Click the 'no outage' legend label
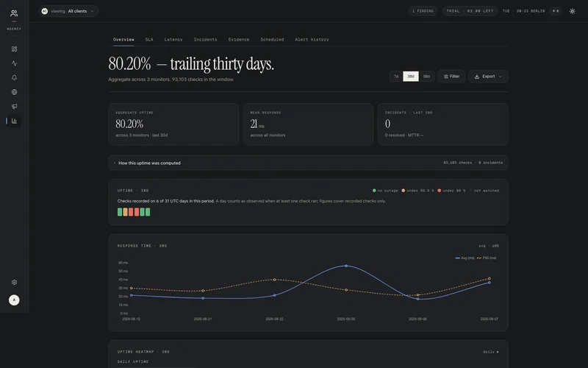Viewport: 588px width, 368px height. pyautogui.click(x=388, y=191)
